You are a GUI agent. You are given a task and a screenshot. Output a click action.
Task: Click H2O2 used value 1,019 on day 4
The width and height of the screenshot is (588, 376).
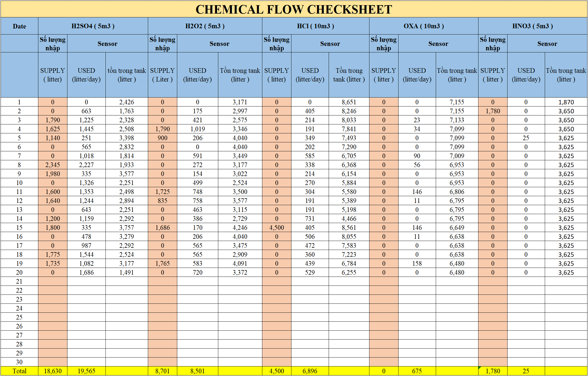[x=198, y=129]
